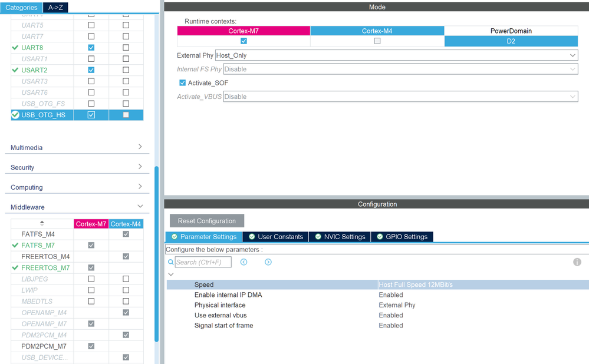Screen dimensions: 589x364
Task: Expand the Multimedia category
Action: [x=77, y=147]
